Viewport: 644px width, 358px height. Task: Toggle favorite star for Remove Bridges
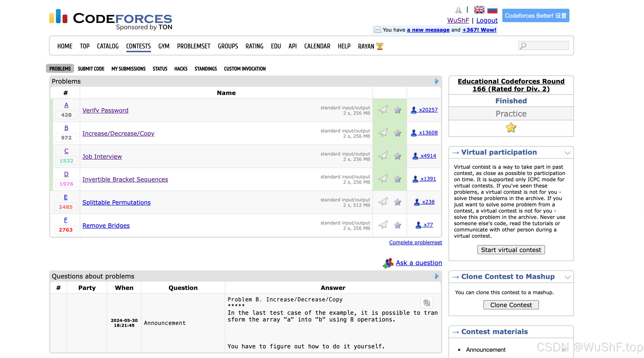pyautogui.click(x=397, y=225)
